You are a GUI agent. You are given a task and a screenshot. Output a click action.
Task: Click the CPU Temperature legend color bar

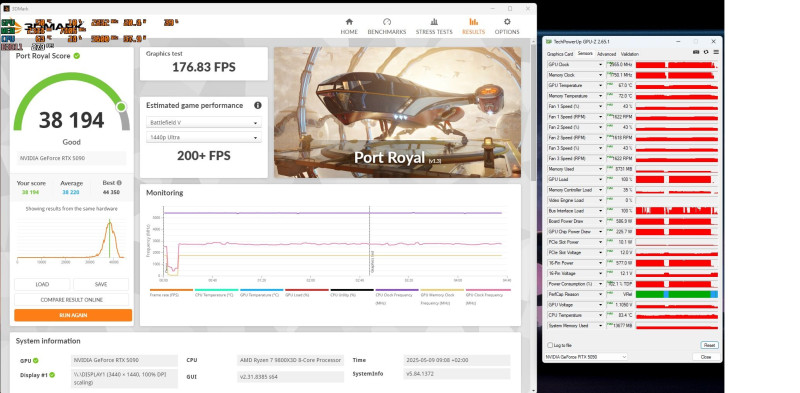click(216, 290)
